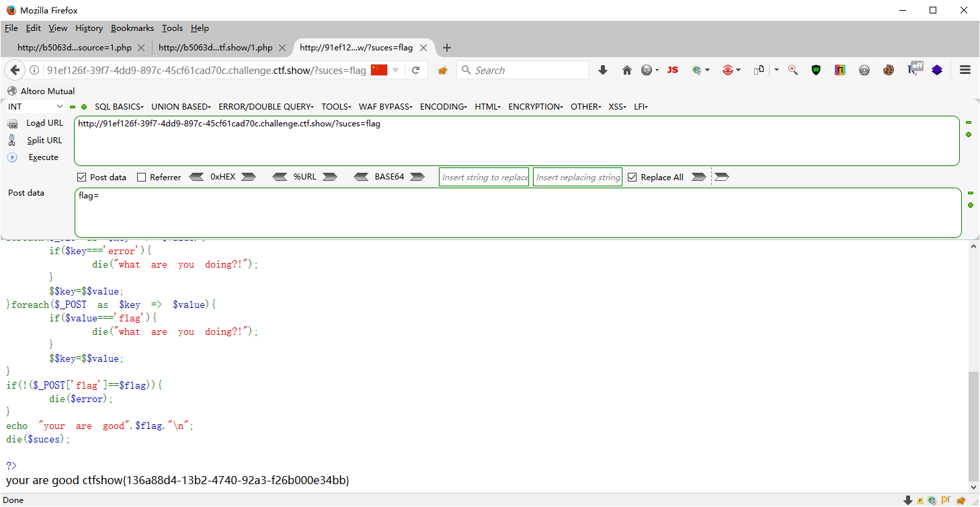The height and width of the screenshot is (507, 980).
Task: Open the INT type dropdown
Action: [36, 107]
